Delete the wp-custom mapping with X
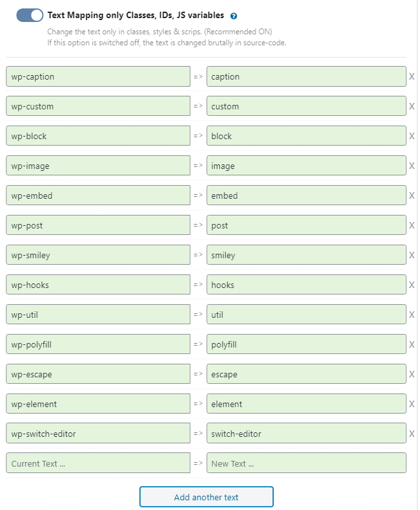 pos(412,107)
